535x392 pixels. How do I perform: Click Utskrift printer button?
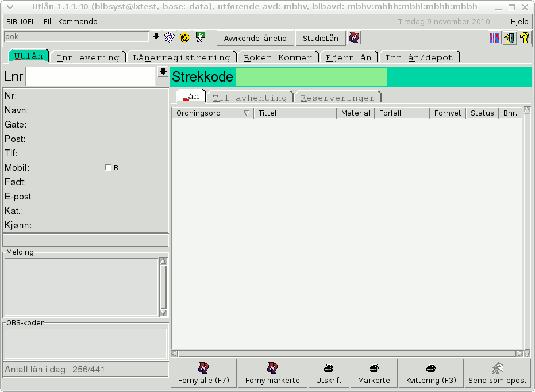pos(329,374)
